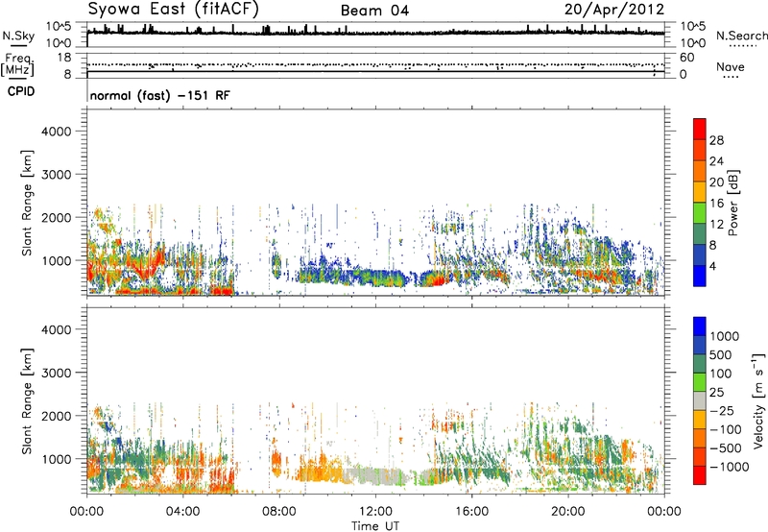Click the "16" label on the power color bar

click(x=716, y=204)
